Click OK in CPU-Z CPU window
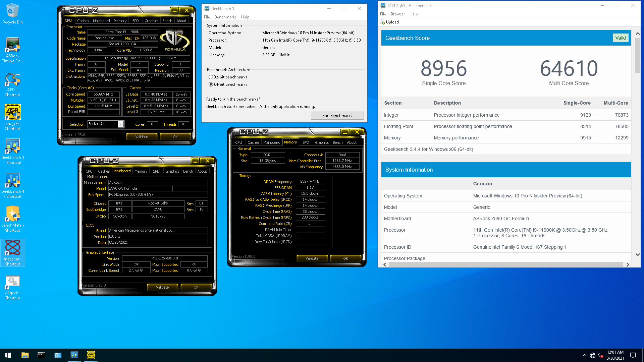 (x=175, y=137)
